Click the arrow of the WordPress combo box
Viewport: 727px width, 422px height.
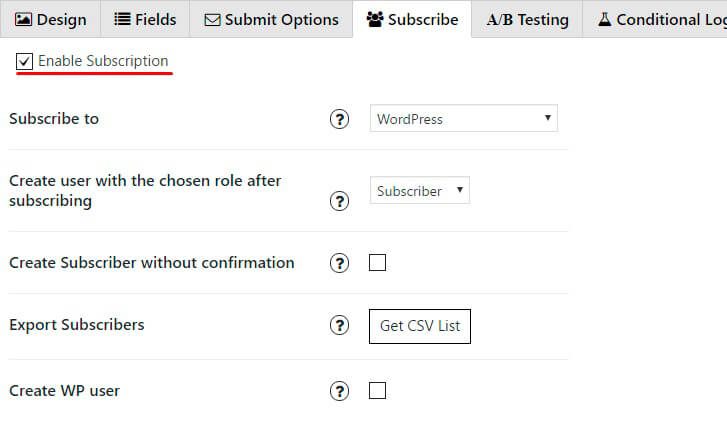point(548,118)
